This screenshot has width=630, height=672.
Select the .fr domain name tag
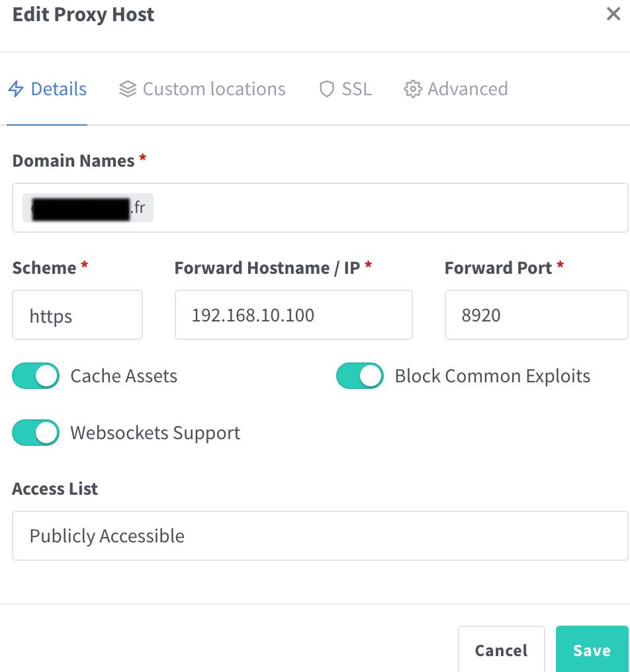click(88, 208)
